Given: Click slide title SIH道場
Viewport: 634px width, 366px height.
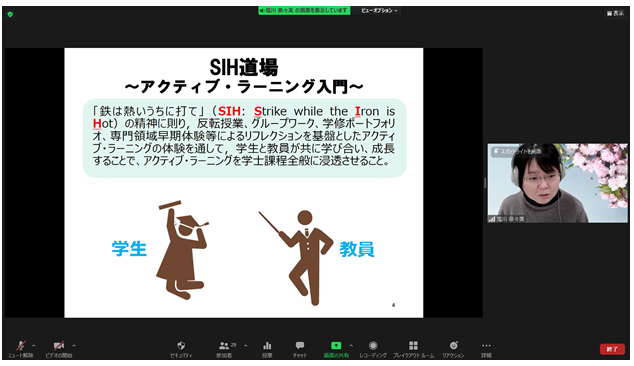Looking at the screenshot, I should click(x=244, y=67).
